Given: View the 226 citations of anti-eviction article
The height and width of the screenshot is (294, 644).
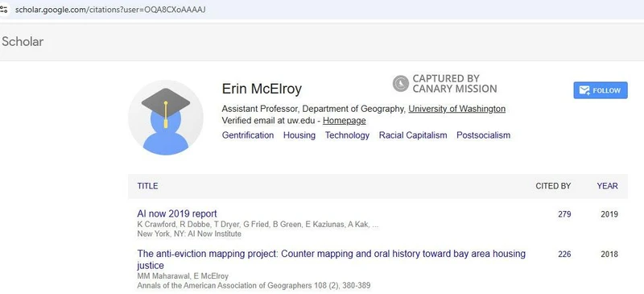Looking at the screenshot, I should 564,254.
